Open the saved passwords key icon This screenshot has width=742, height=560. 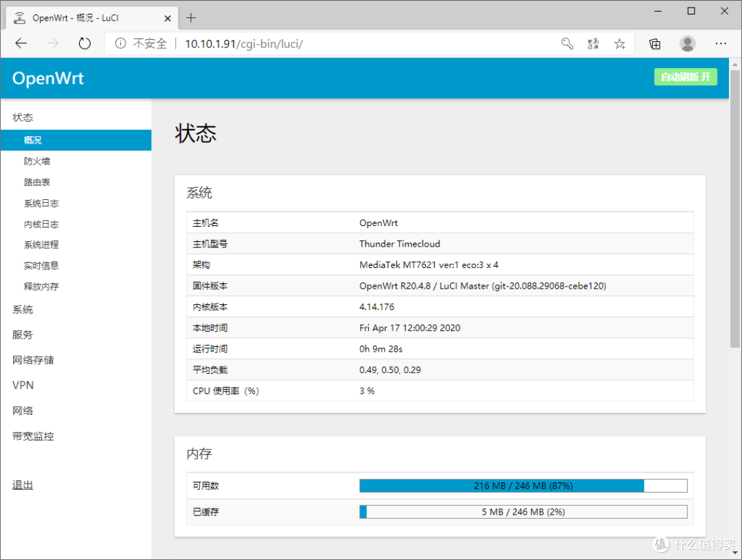(567, 43)
